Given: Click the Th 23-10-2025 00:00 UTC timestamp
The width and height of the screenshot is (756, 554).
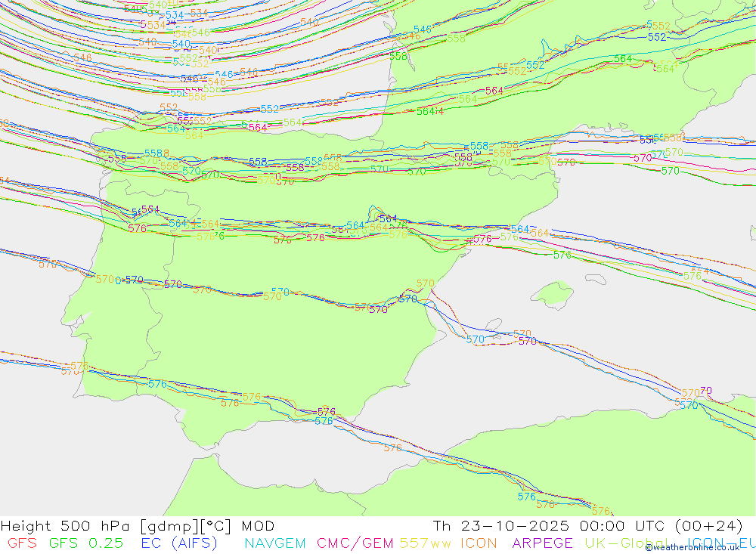Looking at the screenshot, I should click(587, 526).
